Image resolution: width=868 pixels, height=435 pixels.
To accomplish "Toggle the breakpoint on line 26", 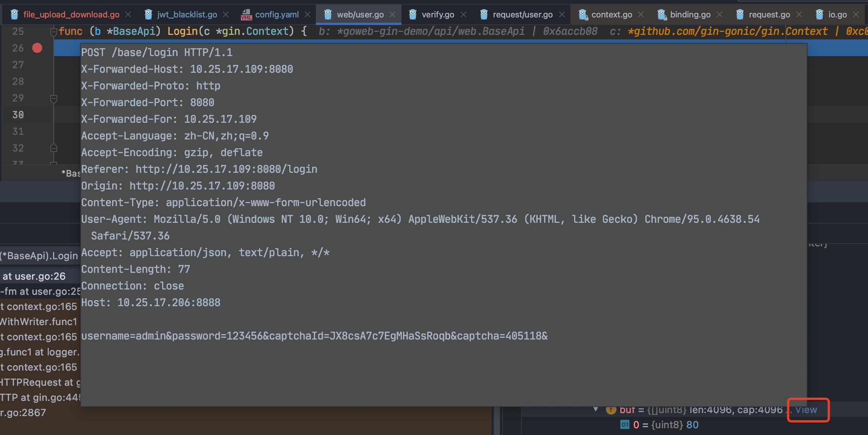I will click(37, 48).
